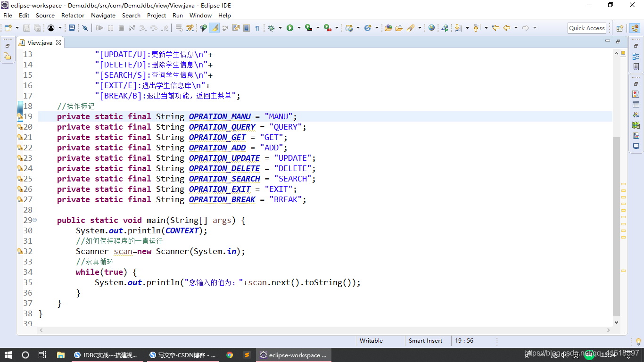Click the vertical scrollbar thumb in editor
Viewport: 644px width, 362px height.
(x=616, y=226)
